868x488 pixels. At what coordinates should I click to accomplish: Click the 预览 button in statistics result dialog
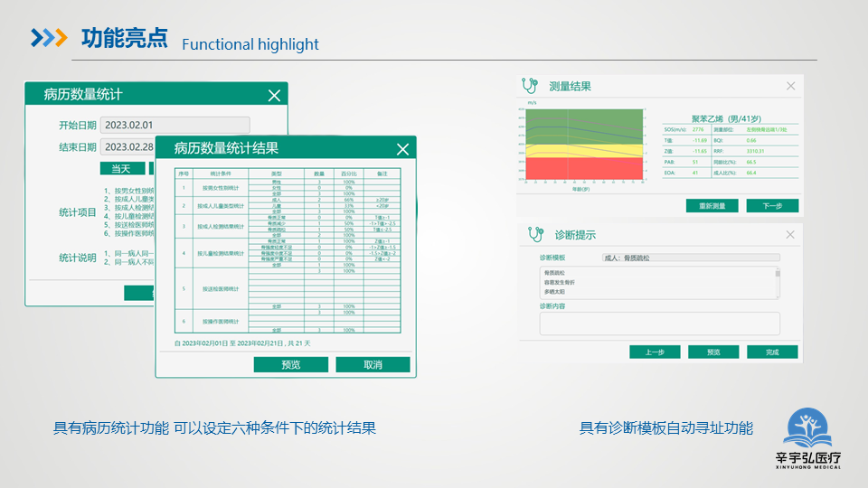290,364
